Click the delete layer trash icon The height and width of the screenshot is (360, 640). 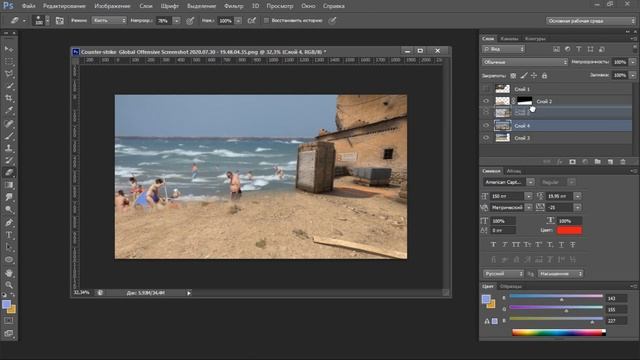(623, 162)
